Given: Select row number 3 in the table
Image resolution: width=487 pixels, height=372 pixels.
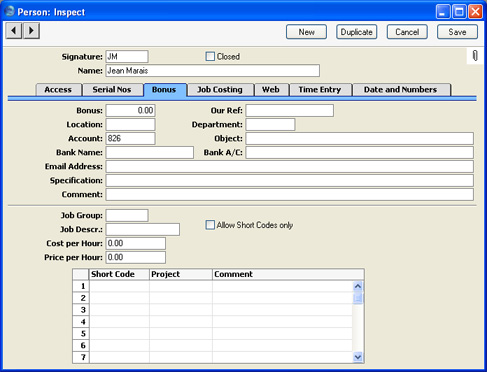Looking at the screenshot, I should (x=81, y=310).
